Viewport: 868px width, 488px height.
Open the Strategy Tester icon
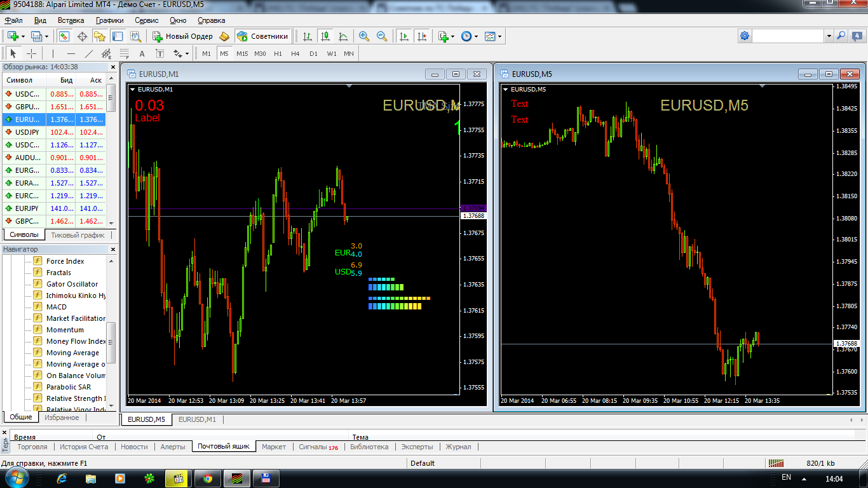(135, 36)
